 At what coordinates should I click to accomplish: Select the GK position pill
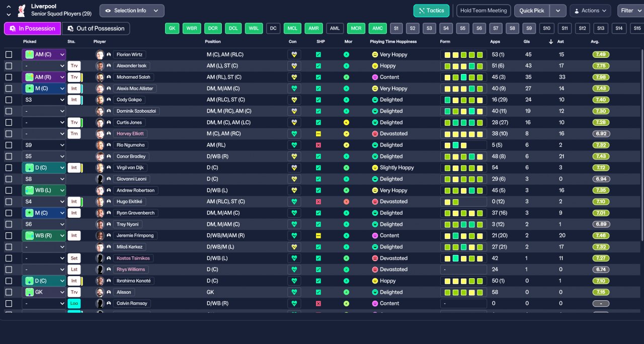coord(172,29)
